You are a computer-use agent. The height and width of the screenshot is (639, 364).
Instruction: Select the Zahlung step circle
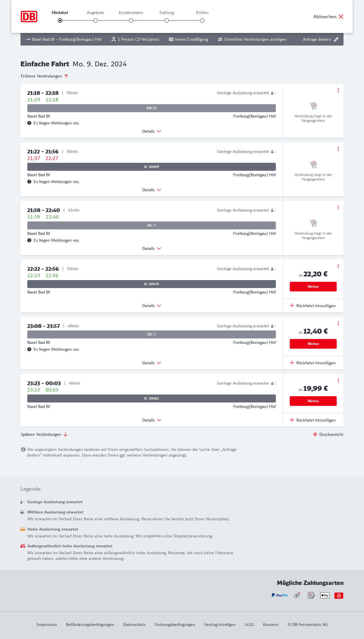coord(167,20)
